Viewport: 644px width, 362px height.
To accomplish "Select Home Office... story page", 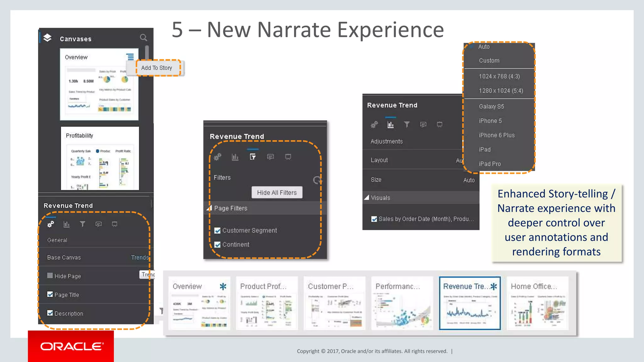I will click(x=538, y=303).
